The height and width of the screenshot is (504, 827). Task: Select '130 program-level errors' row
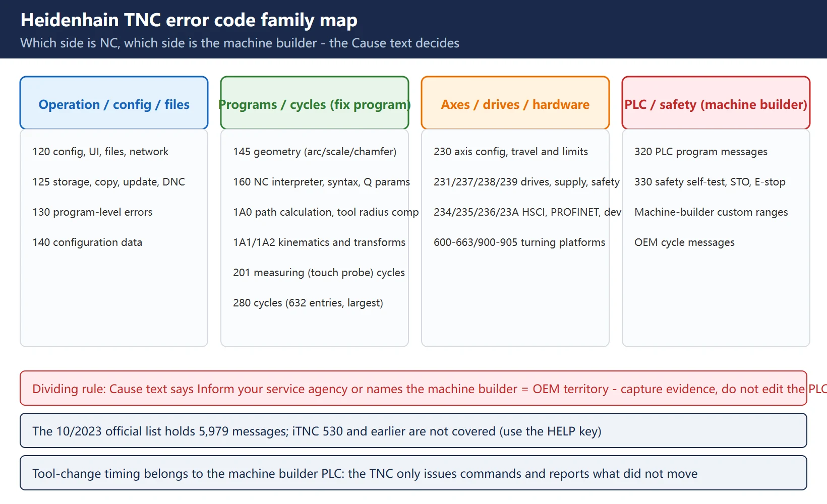pos(92,212)
